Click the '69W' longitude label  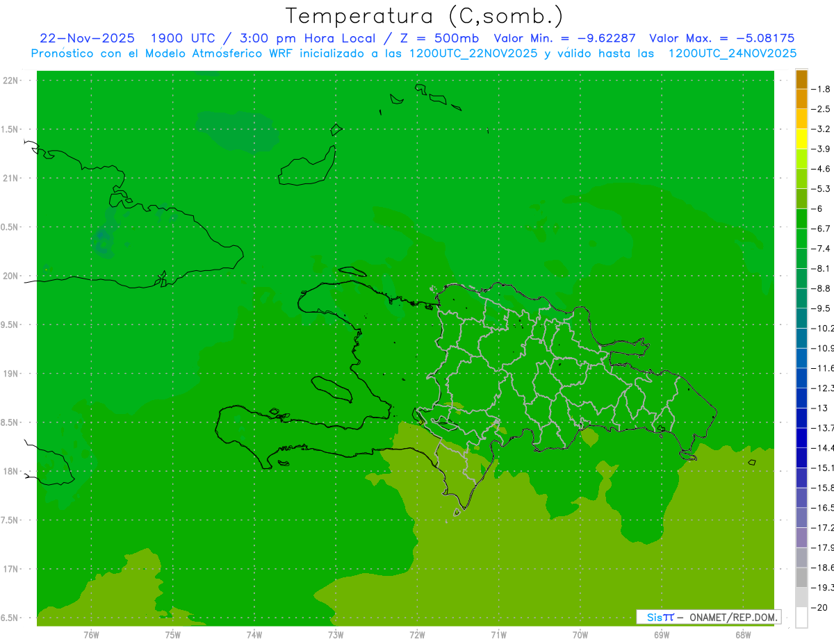[x=662, y=634]
